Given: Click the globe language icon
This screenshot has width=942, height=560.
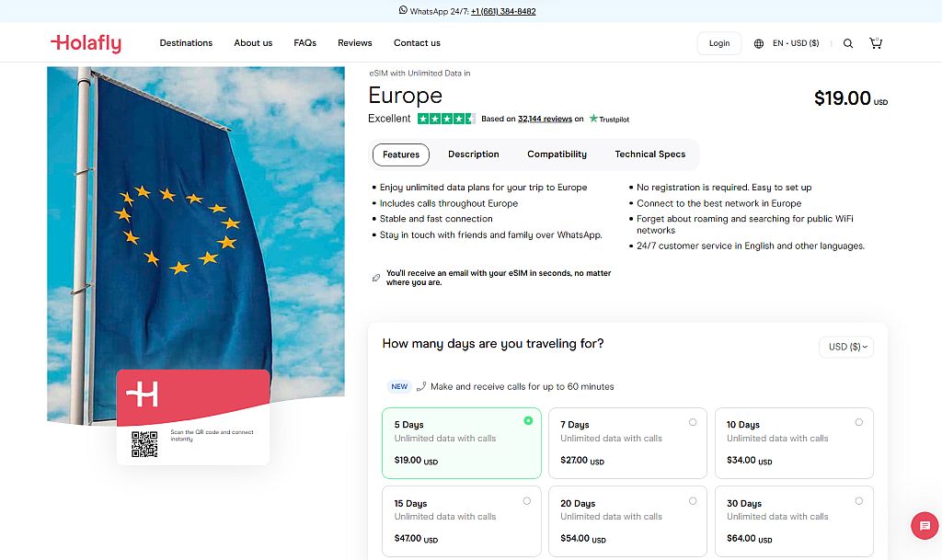Looking at the screenshot, I should 758,42.
